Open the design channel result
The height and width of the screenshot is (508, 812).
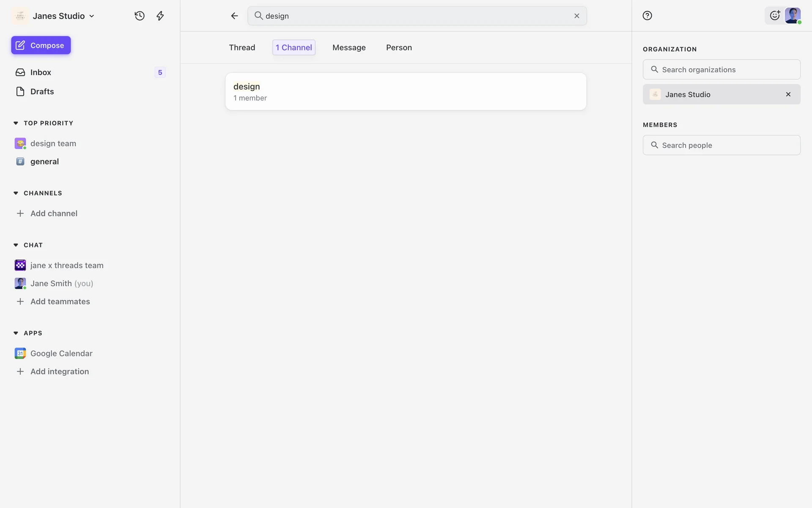[x=405, y=91]
